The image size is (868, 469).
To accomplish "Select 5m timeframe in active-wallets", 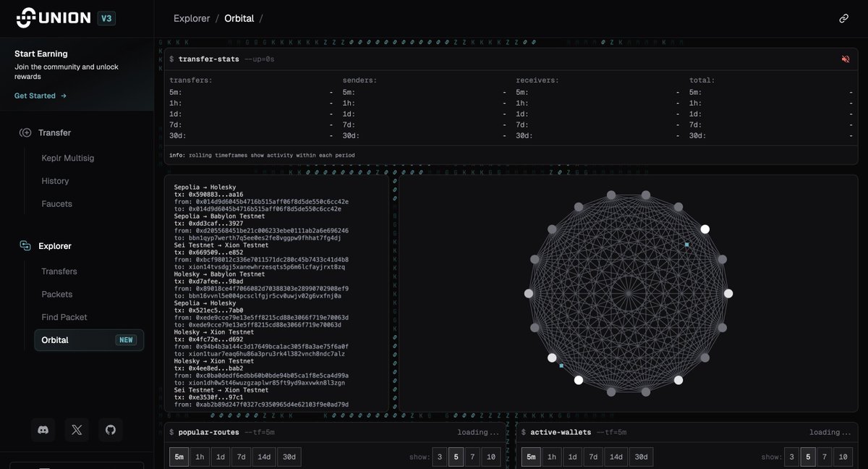I will pyautogui.click(x=532, y=457).
